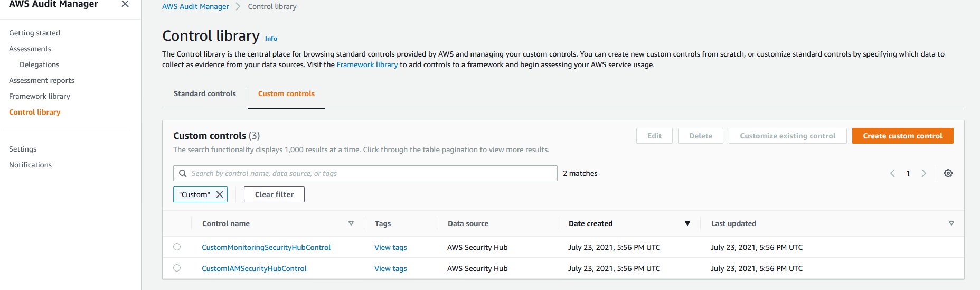The height and width of the screenshot is (290, 980).
Task: Open Assessment reports in sidebar
Action: [x=42, y=80]
